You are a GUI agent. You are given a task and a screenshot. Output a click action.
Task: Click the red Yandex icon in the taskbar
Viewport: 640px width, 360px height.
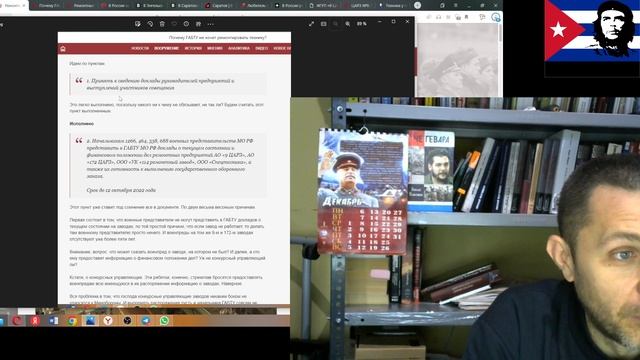(x=35, y=321)
